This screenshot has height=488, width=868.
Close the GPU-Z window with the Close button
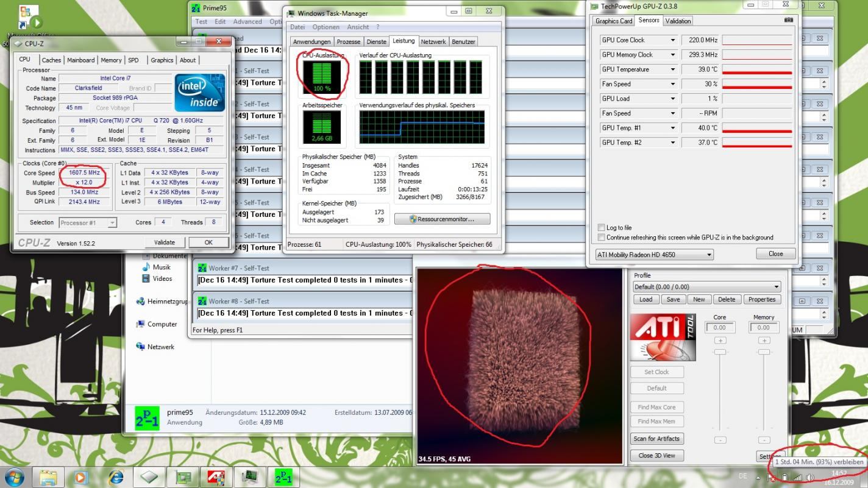(776, 253)
